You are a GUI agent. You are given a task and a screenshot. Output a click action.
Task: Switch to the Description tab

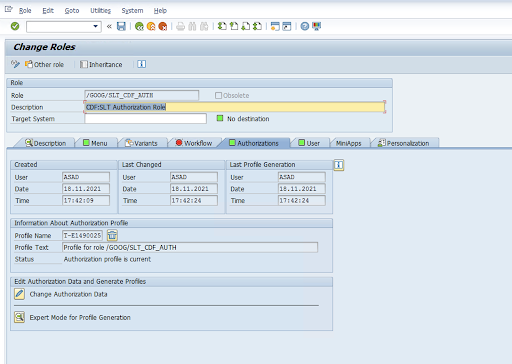[46, 143]
